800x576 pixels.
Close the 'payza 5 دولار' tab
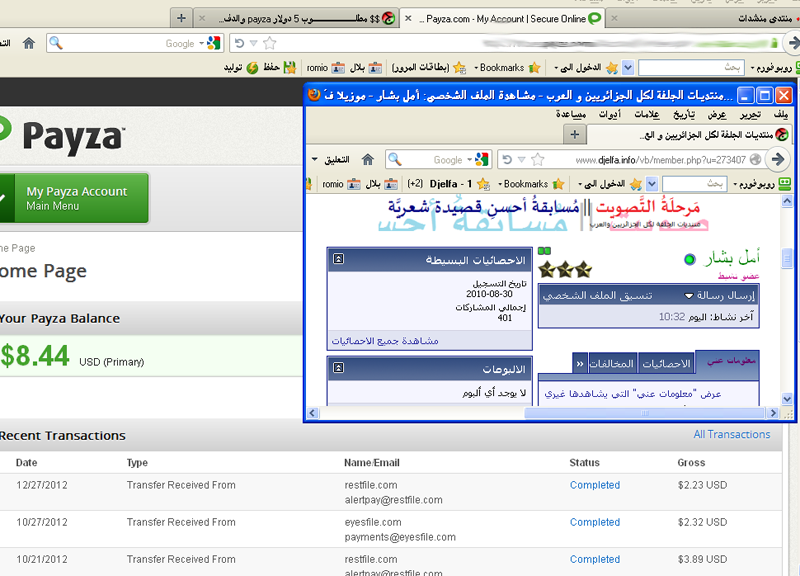[202, 18]
